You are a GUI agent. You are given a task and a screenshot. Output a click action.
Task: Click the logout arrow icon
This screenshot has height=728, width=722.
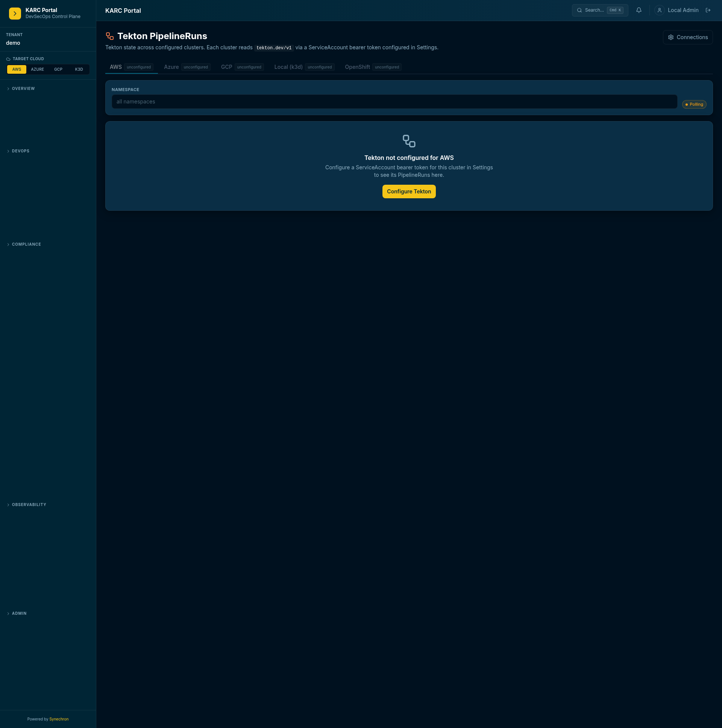[708, 10]
